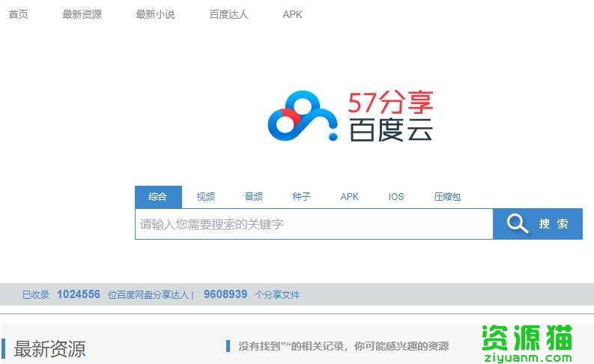Open the 最新小说 navigation item
The height and width of the screenshot is (364, 594).
155,14
